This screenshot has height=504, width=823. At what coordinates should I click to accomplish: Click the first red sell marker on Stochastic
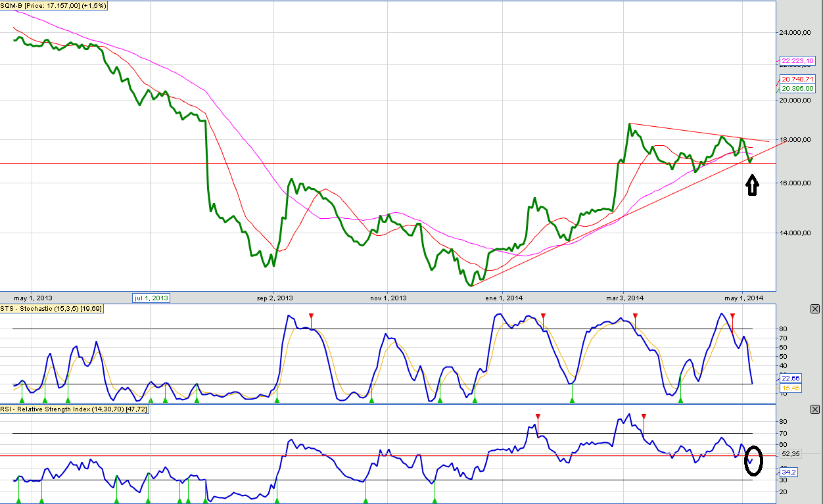coord(311,316)
